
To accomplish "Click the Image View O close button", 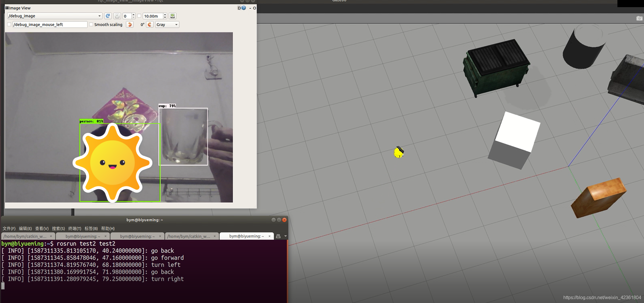I will 254,8.
